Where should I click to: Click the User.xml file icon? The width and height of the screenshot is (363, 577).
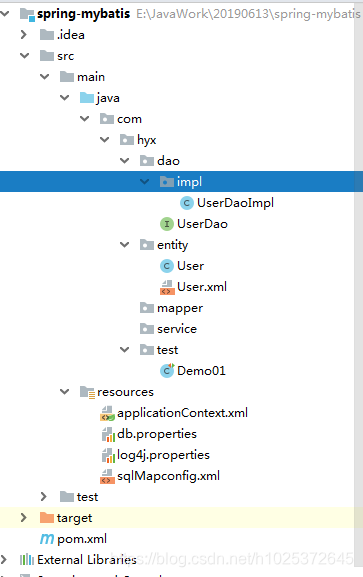pos(167,287)
